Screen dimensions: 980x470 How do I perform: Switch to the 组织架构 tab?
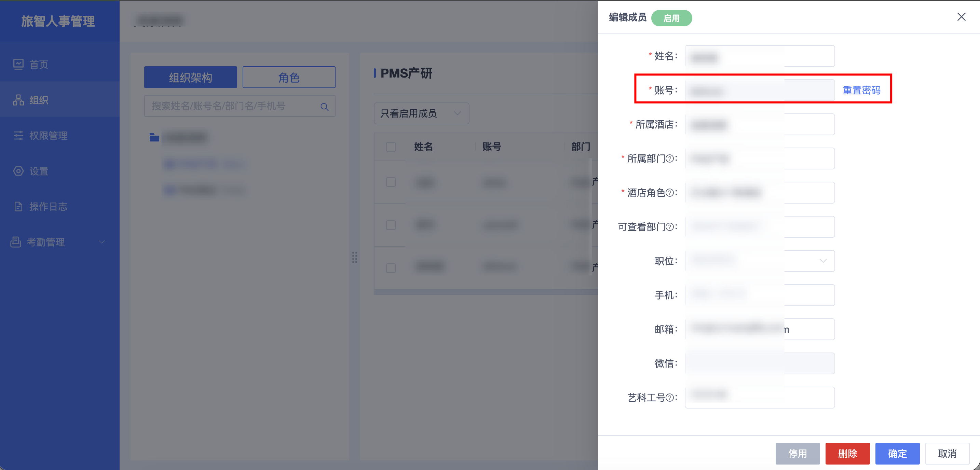(191, 77)
